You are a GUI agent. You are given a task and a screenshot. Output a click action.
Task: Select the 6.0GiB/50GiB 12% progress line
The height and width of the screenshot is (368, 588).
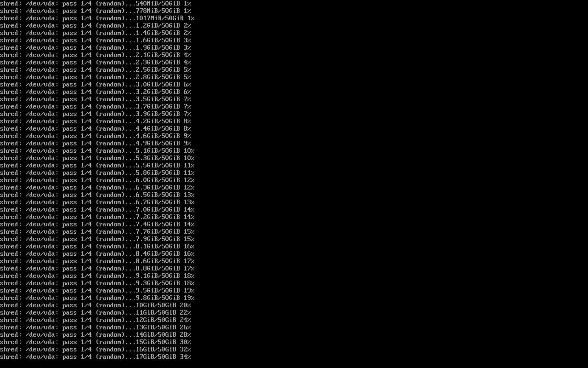97,180
